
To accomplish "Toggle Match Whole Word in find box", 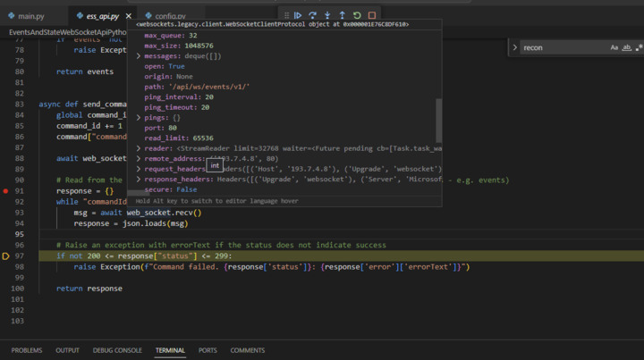I will (627, 47).
